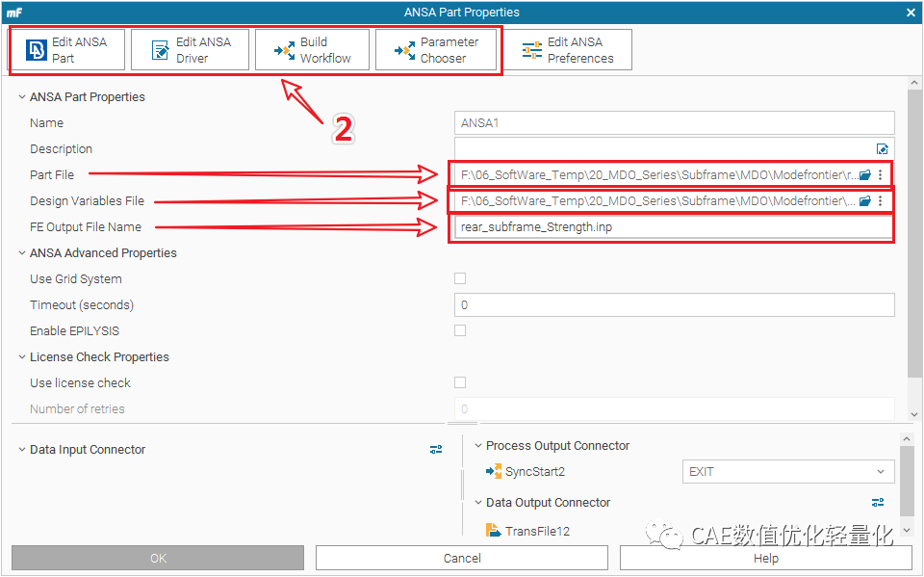Screen dimensions: 924x577
Task: Click the Use Grid System label
Action: tap(76, 279)
